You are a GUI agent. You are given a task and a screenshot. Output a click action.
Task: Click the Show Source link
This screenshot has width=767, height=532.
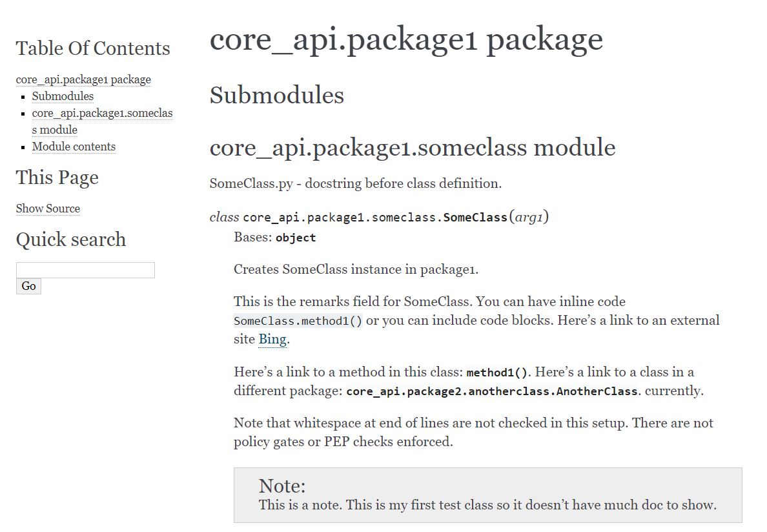point(48,209)
